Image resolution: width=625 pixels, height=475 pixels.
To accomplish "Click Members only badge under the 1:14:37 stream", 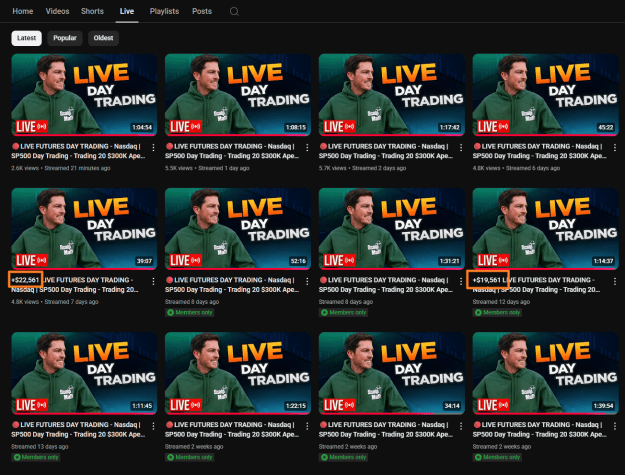I will [x=497, y=312].
